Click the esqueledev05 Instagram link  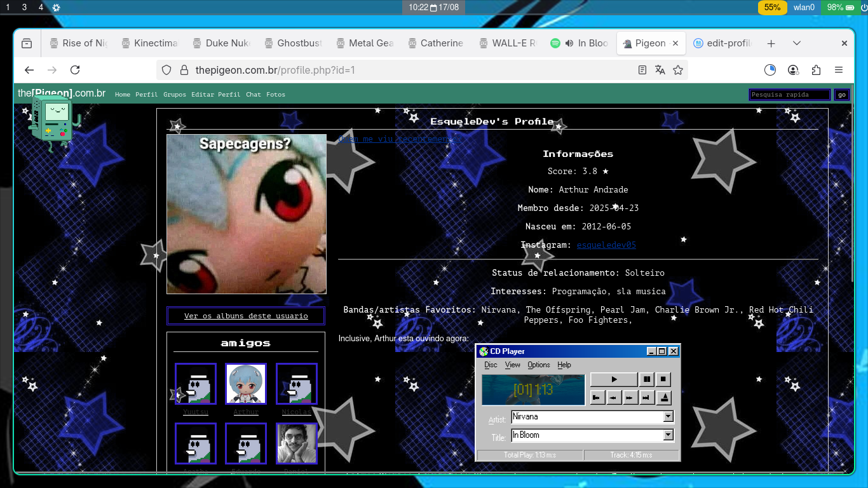coord(606,245)
